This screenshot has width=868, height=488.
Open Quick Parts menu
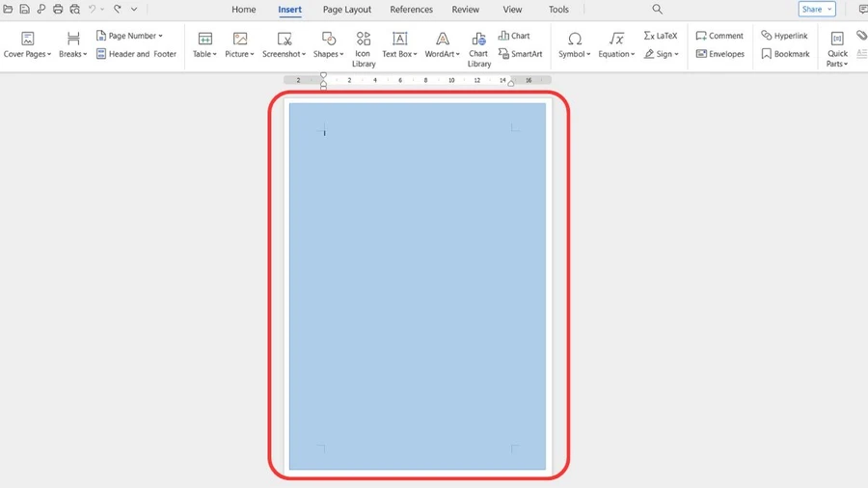837,49
